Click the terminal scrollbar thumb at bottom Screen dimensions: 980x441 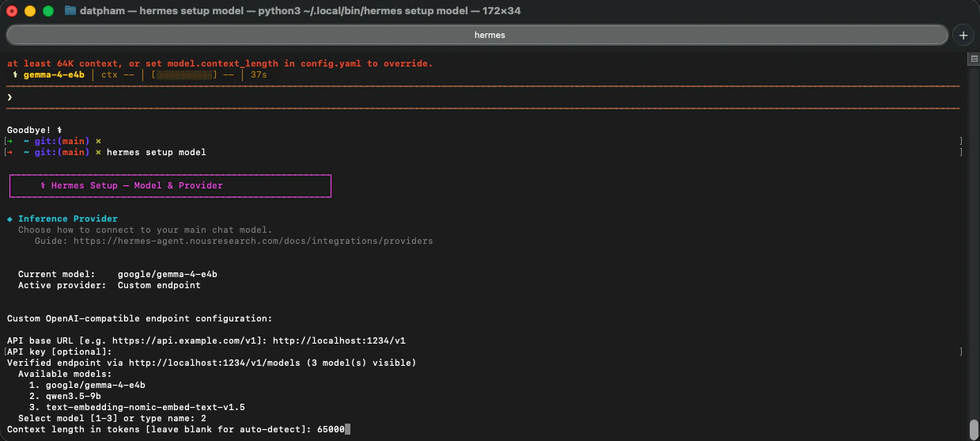[974, 428]
